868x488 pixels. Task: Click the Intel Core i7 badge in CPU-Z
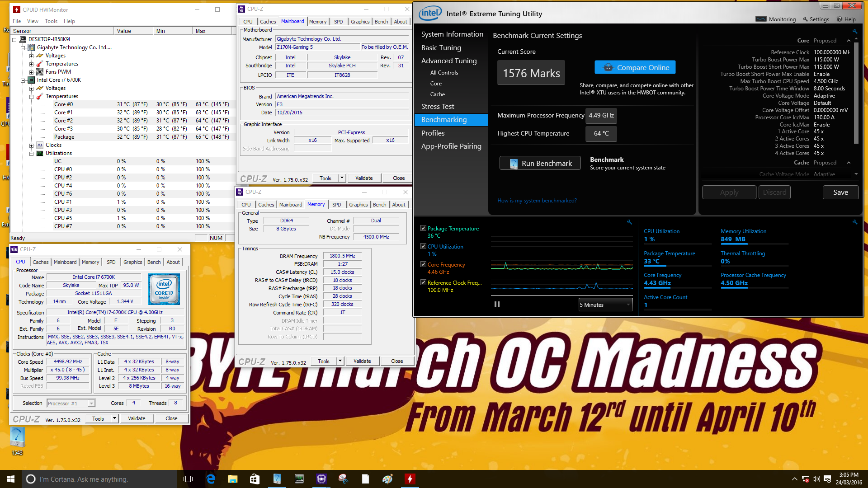[x=164, y=289]
